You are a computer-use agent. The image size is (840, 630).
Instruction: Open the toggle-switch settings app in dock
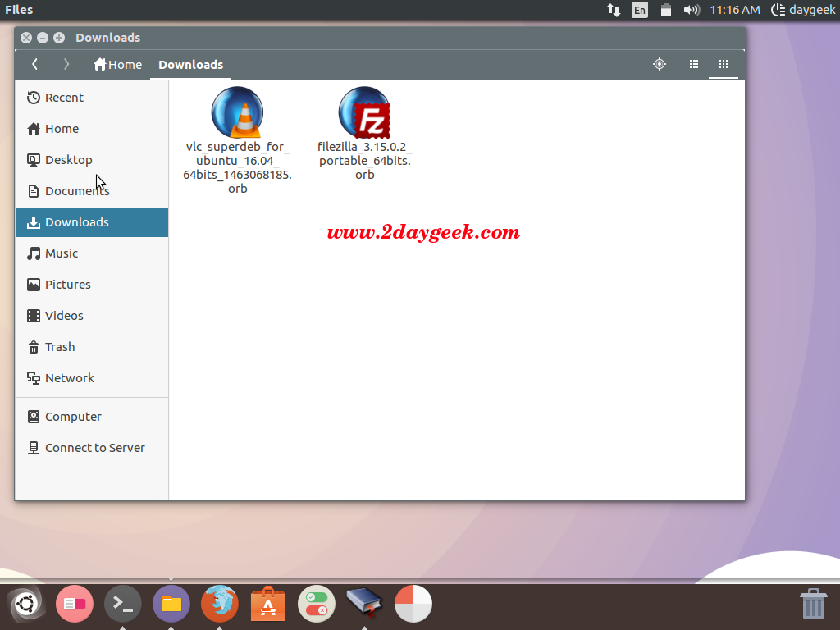click(317, 604)
